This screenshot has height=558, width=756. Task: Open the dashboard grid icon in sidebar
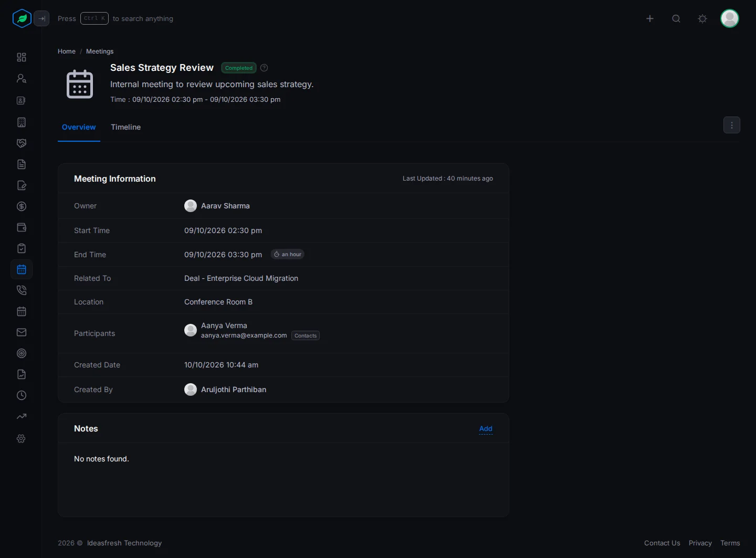22,57
